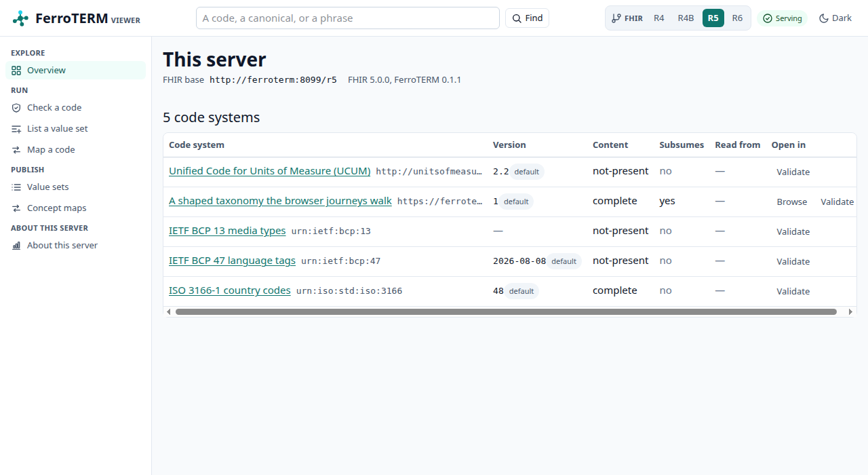Go to Concept maps
868x475 pixels.
pos(75,208)
